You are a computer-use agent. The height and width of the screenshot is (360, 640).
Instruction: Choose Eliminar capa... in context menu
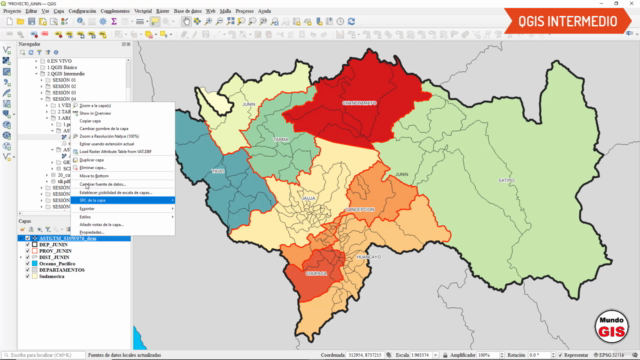click(x=123, y=168)
